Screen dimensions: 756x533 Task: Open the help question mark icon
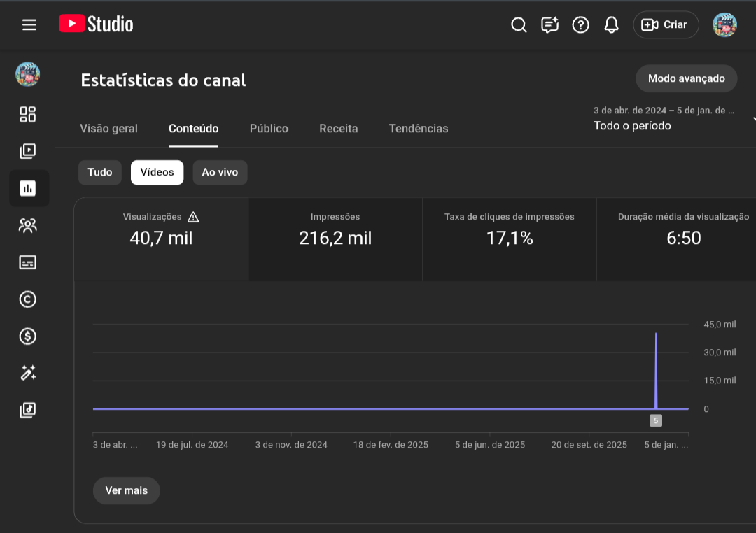pyautogui.click(x=580, y=25)
